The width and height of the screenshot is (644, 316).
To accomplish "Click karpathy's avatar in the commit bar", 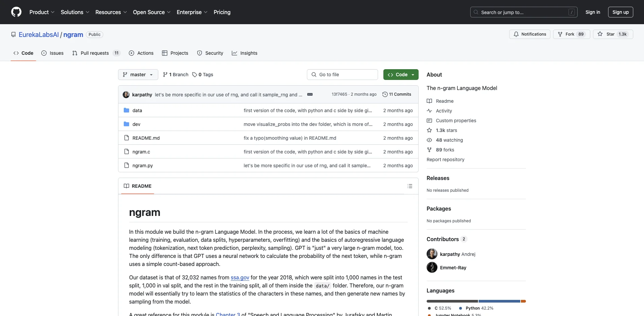I will click(126, 95).
